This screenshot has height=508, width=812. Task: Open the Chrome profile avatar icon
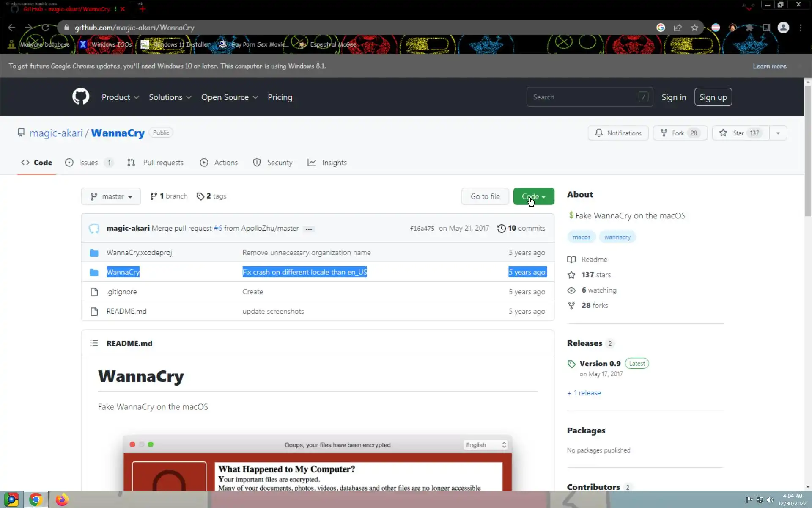click(x=783, y=28)
